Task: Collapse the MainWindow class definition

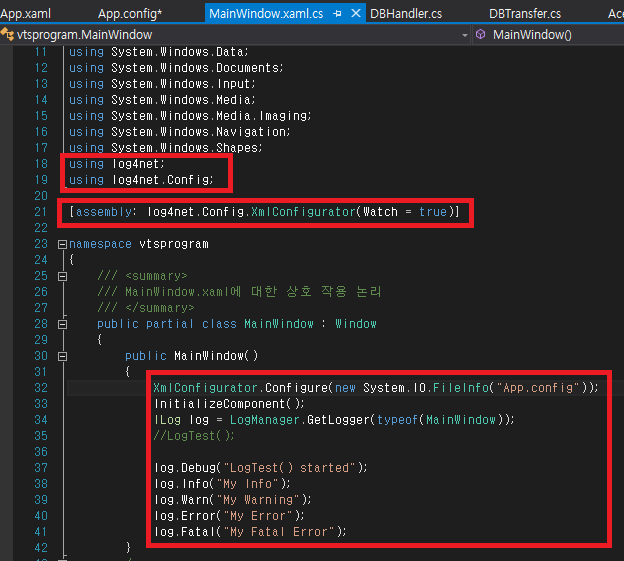Action: 62,324
